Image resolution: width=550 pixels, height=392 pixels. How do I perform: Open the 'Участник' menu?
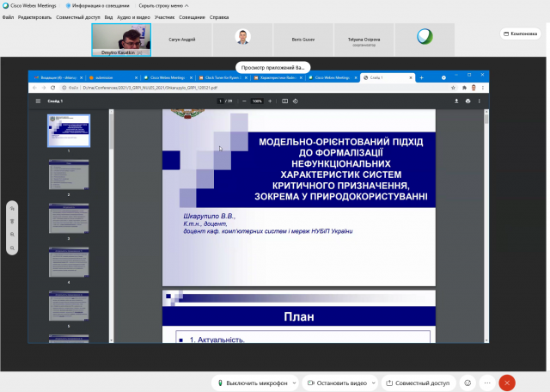(x=164, y=17)
